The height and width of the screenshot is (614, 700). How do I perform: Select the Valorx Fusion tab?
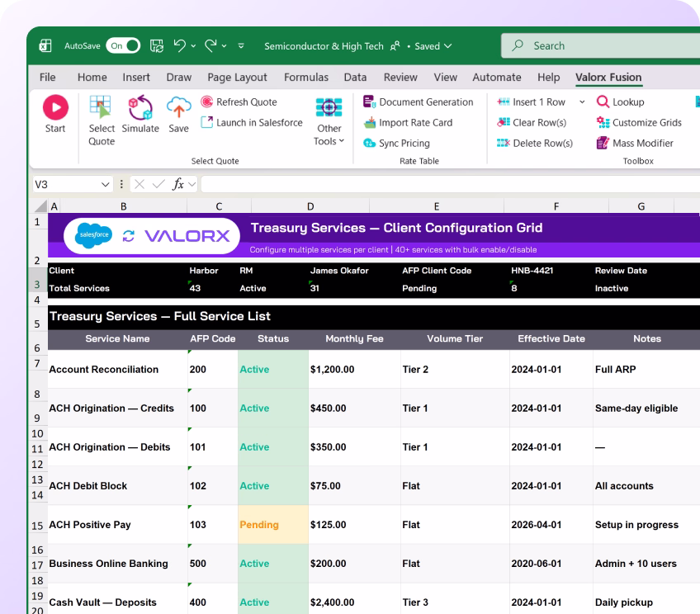[608, 78]
